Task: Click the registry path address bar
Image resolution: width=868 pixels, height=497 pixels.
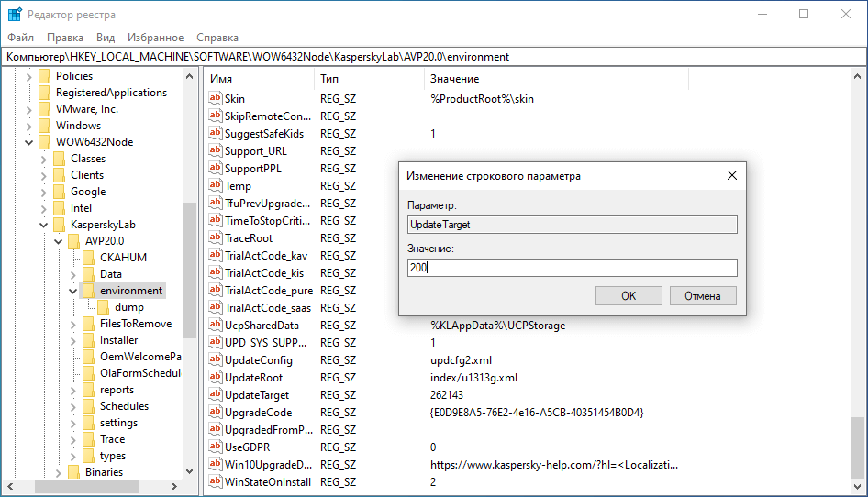Action: coord(433,57)
